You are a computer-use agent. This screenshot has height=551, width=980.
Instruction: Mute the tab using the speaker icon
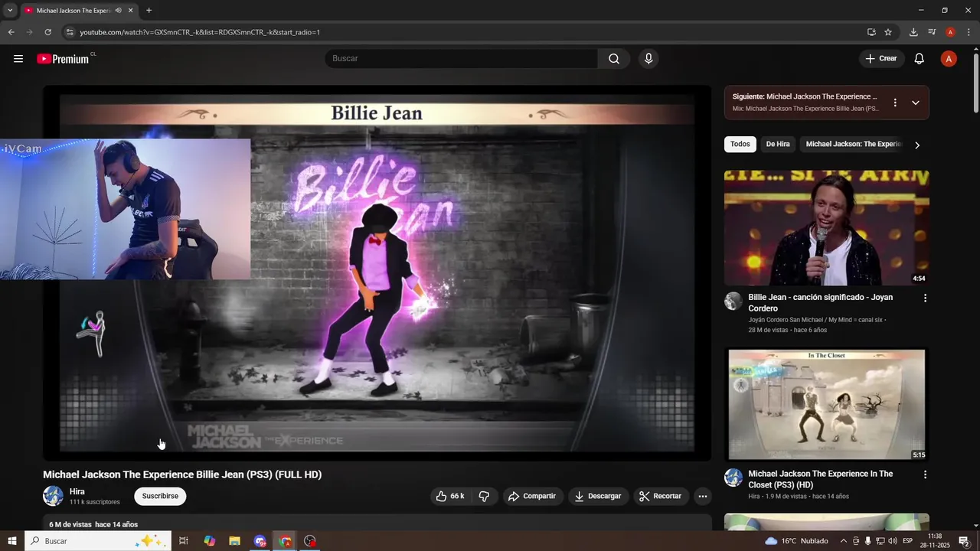click(118, 11)
